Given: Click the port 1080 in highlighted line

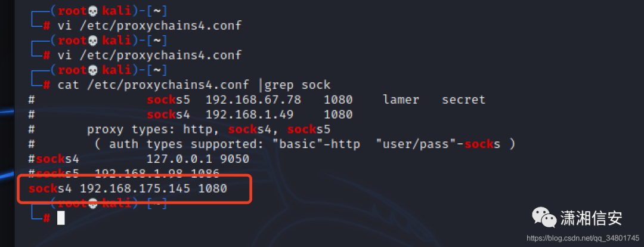Looking at the screenshot, I should (x=212, y=189).
